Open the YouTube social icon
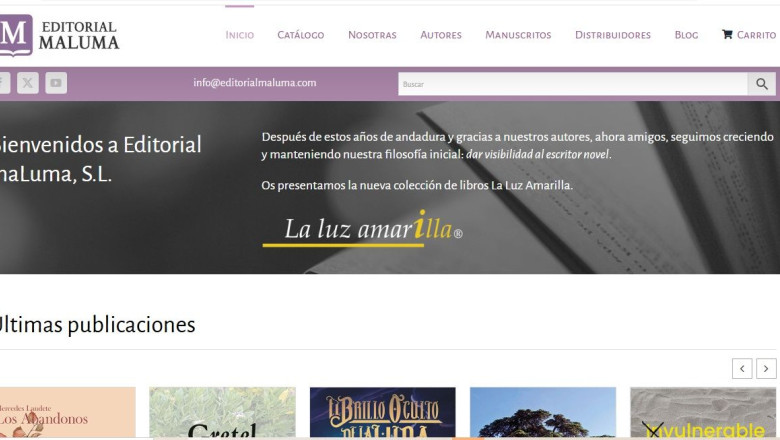The height and width of the screenshot is (440, 780). point(56,83)
